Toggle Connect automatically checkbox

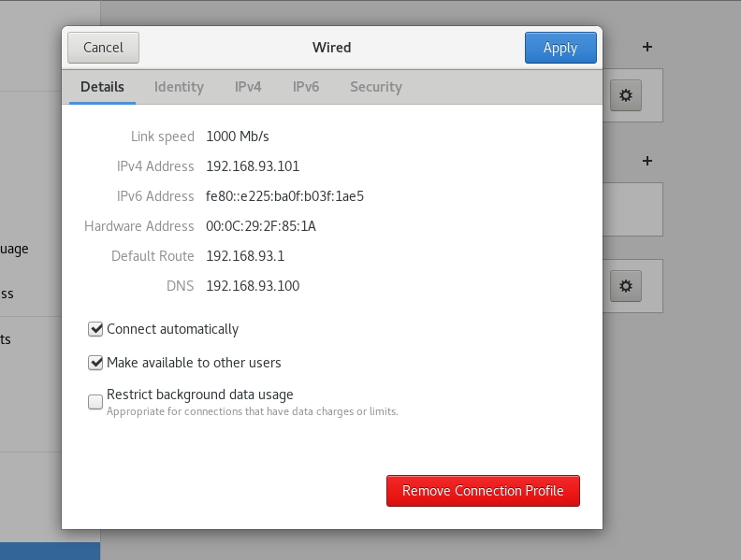point(95,329)
